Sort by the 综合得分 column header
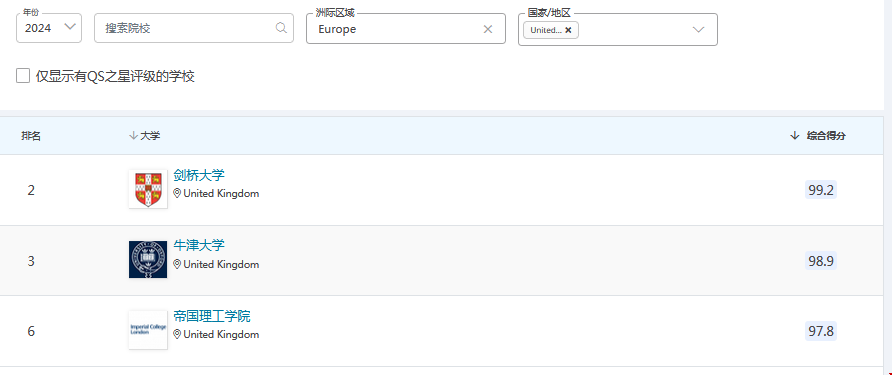Screen dimensions: 892x375 pos(826,135)
